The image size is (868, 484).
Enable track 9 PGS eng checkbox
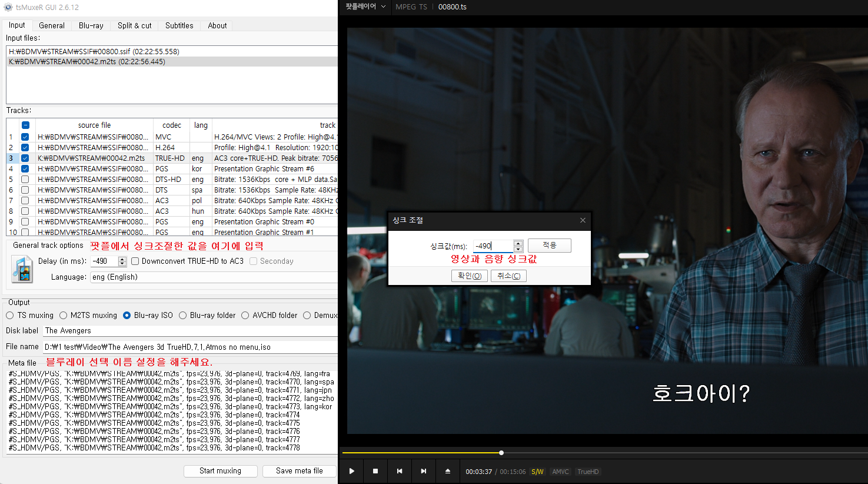[x=25, y=221]
